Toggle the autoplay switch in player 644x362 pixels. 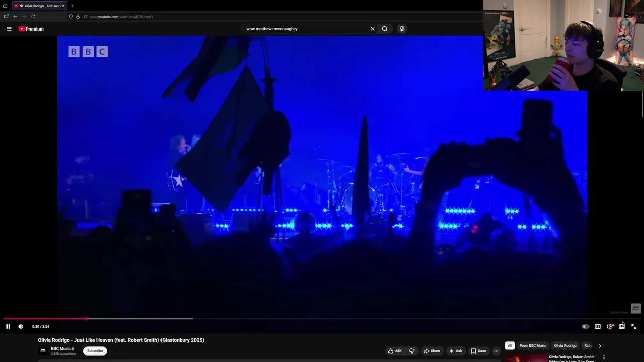click(585, 327)
